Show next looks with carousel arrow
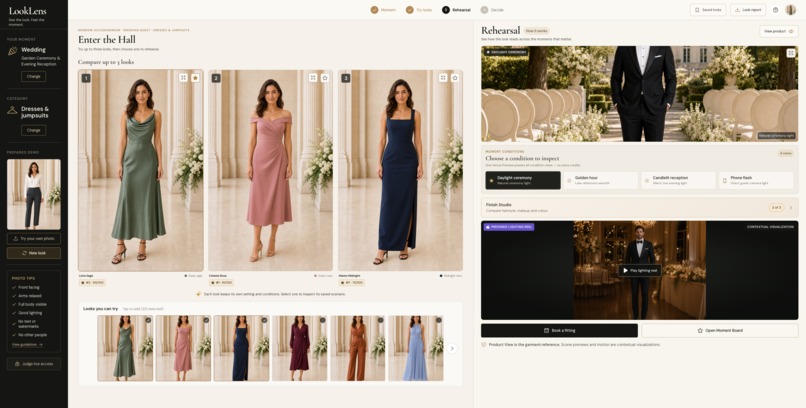This screenshot has height=408, width=806. pos(452,348)
